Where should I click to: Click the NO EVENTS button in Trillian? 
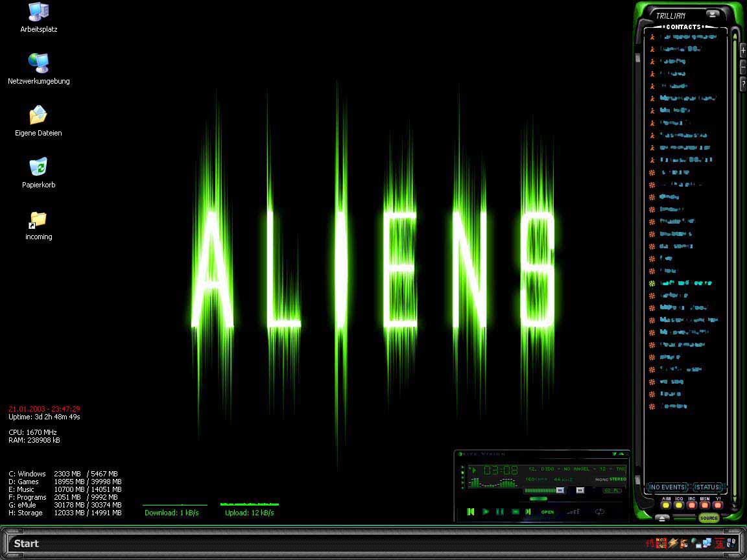pos(667,487)
